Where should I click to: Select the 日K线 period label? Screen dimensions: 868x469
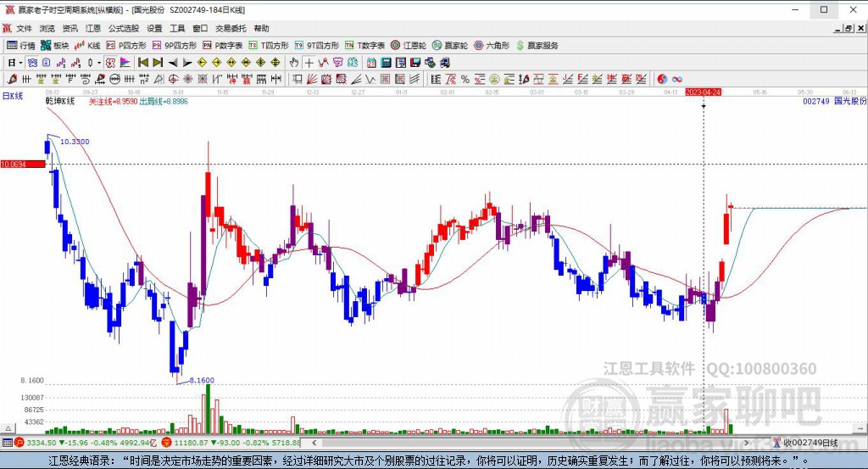(13, 96)
